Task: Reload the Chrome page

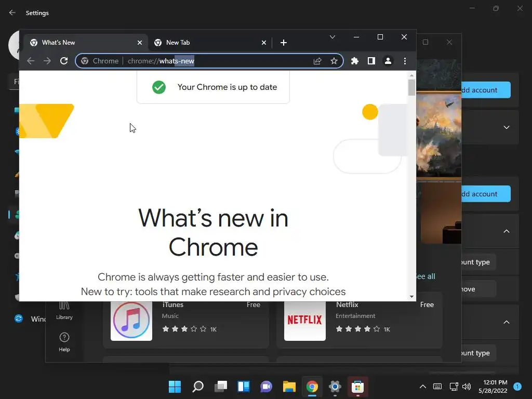Action: (64, 61)
